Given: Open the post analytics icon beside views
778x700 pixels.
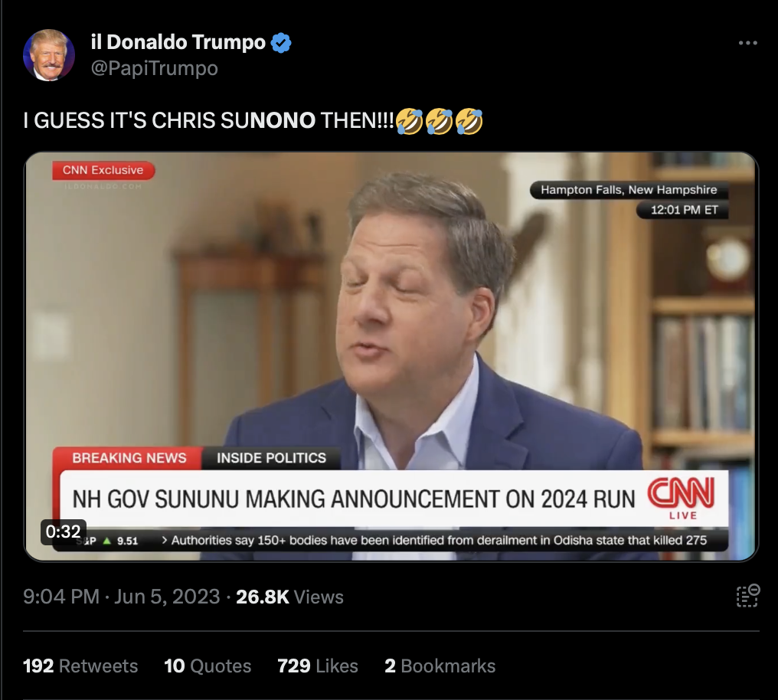Looking at the screenshot, I should (x=747, y=596).
